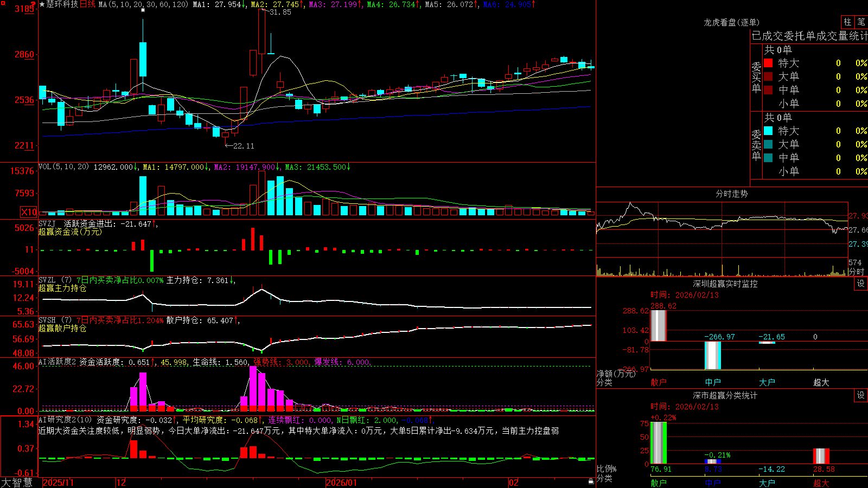
Task: Click the 超赢主力持仓 label
Action: click(62, 288)
